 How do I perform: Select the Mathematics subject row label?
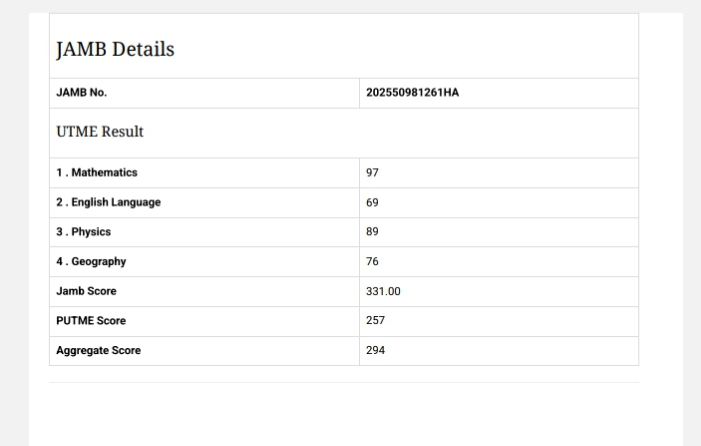pyautogui.click(x=97, y=173)
